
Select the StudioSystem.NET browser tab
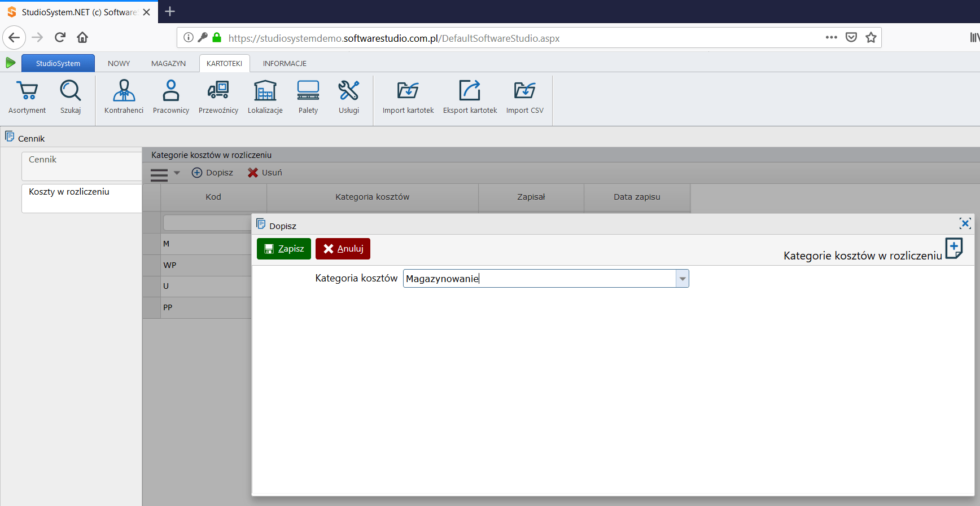tap(79, 12)
